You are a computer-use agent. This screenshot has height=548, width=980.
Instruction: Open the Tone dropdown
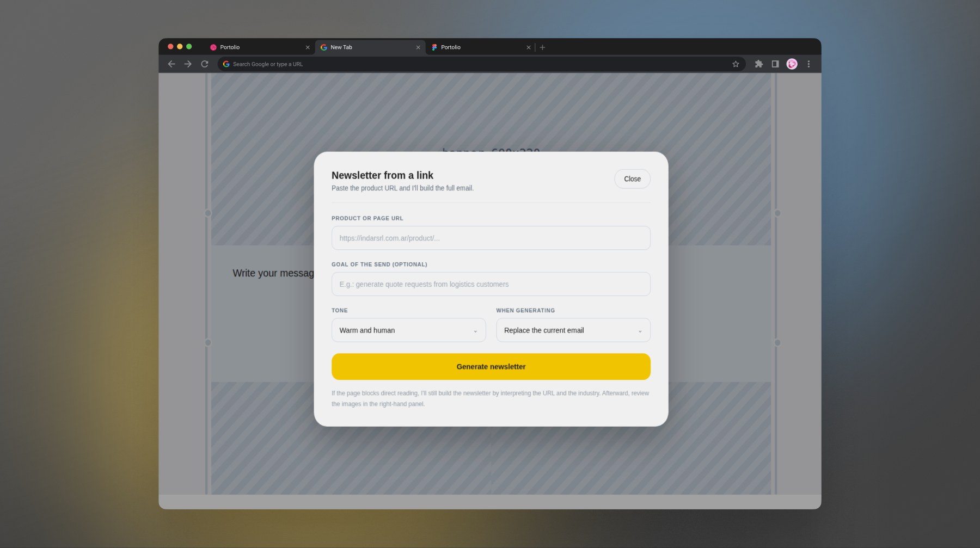[x=408, y=330]
